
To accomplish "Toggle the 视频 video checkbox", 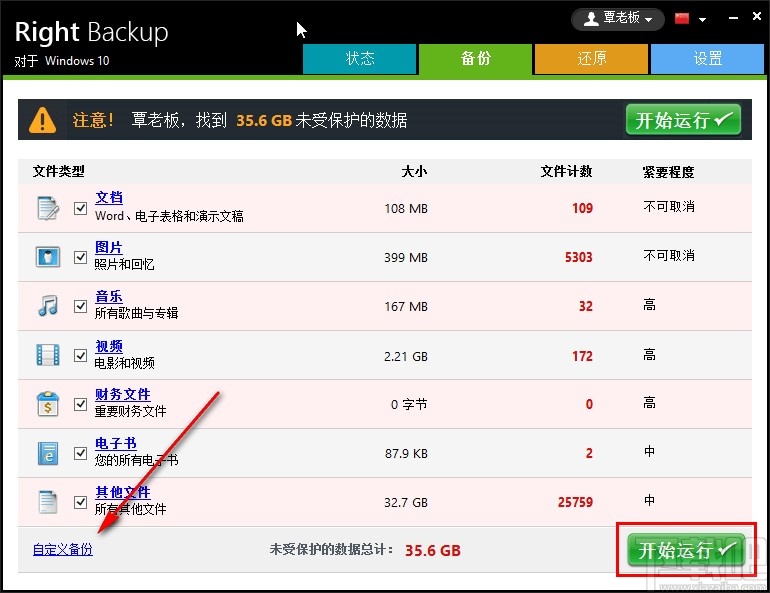I will click(x=81, y=355).
